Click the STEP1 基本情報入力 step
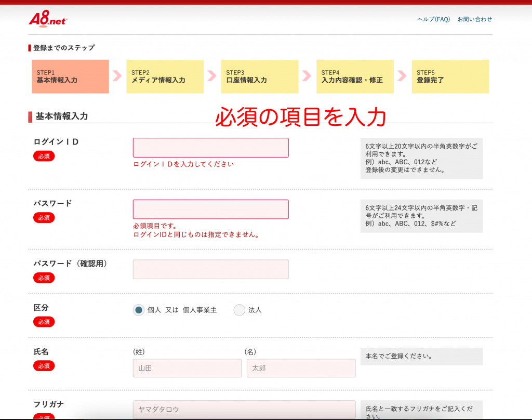532x420 pixels. pyautogui.click(x=70, y=76)
